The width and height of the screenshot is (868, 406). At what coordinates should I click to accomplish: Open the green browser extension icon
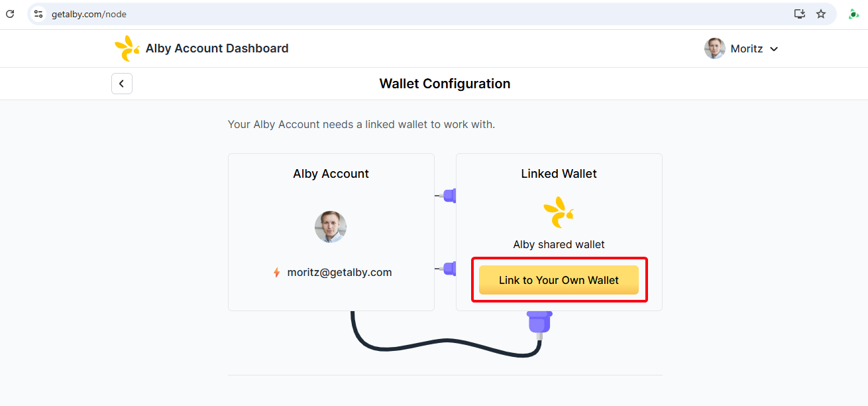[853, 14]
